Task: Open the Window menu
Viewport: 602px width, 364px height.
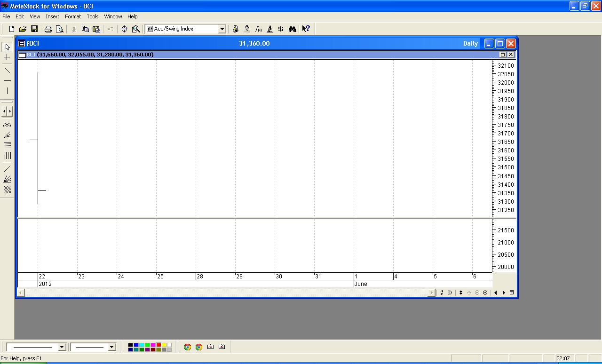Action: coord(113,16)
